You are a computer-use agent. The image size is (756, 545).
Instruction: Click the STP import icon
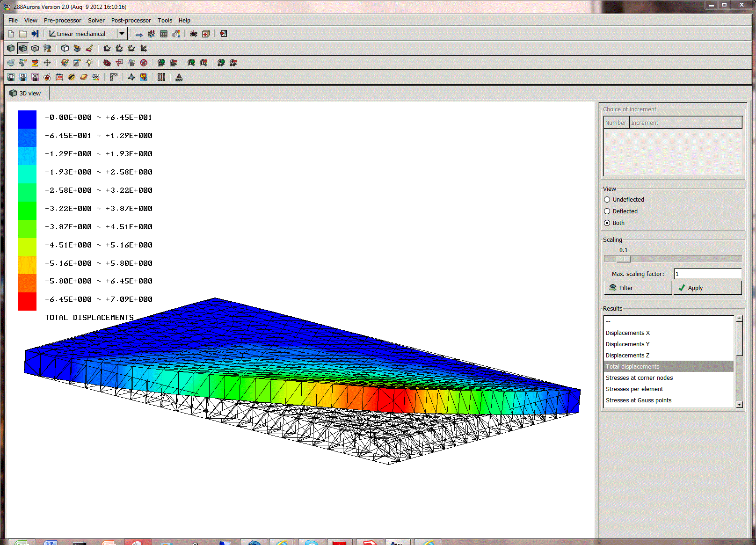[11, 77]
